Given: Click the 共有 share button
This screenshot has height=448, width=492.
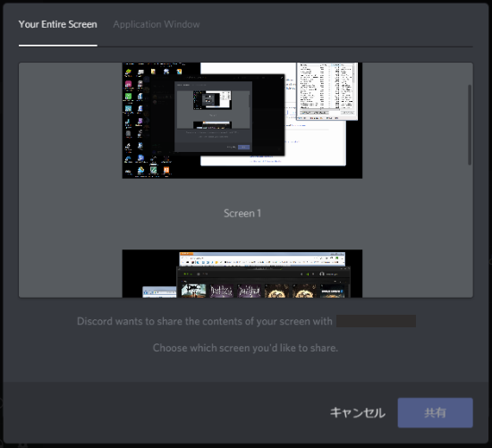Looking at the screenshot, I should [436, 413].
